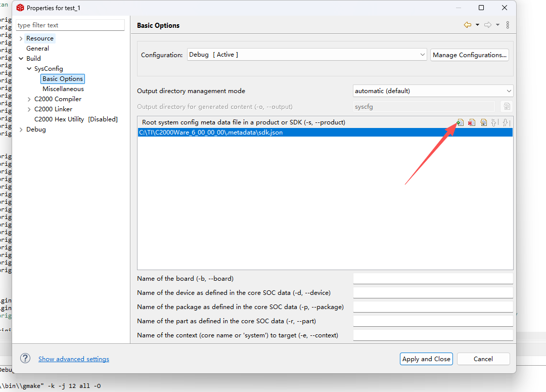
Task: Click Manage Configurations button
Action: pyautogui.click(x=469, y=55)
